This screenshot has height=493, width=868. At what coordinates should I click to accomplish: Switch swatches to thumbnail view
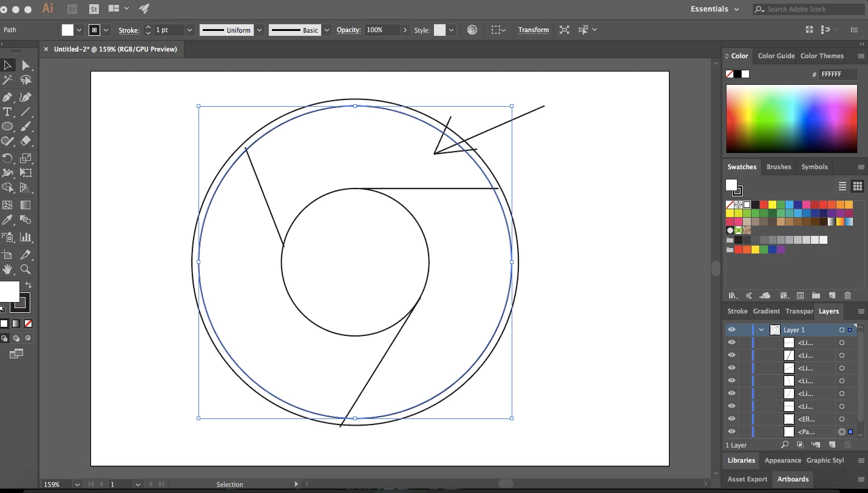pyautogui.click(x=857, y=186)
